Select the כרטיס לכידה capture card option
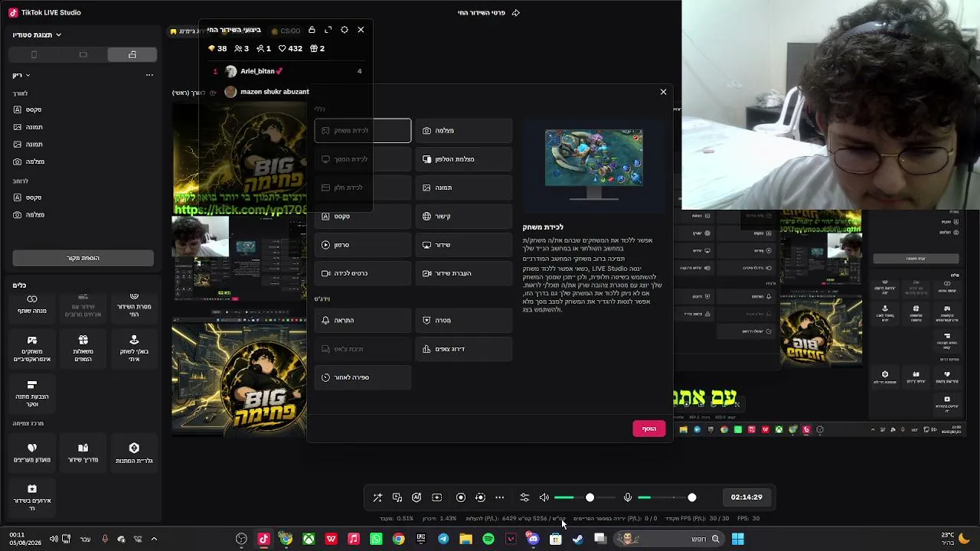Image resolution: width=980 pixels, height=551 pixels. coord(363,273)
